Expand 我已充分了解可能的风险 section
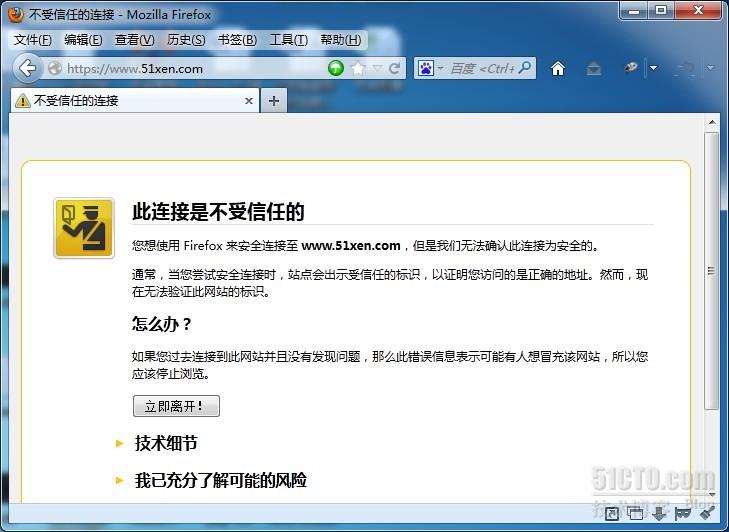The image size is (729, 532). pyautogui.click(x=221, y=480)
